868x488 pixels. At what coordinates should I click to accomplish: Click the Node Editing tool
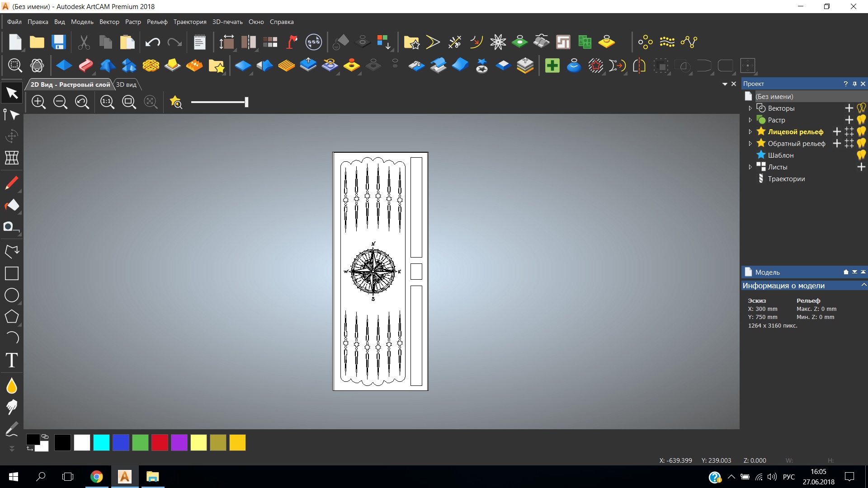point(12,115)
